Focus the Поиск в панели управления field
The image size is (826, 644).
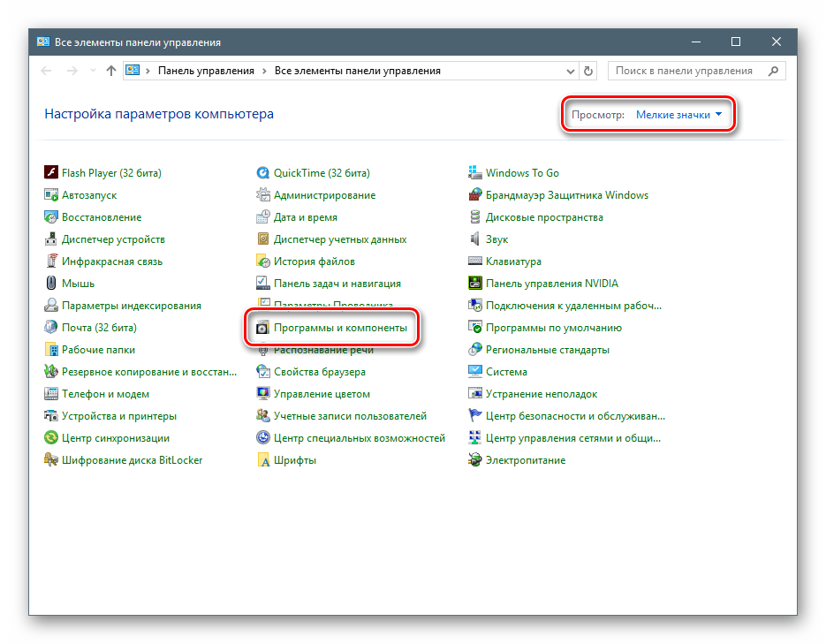[x=696, y=71]
